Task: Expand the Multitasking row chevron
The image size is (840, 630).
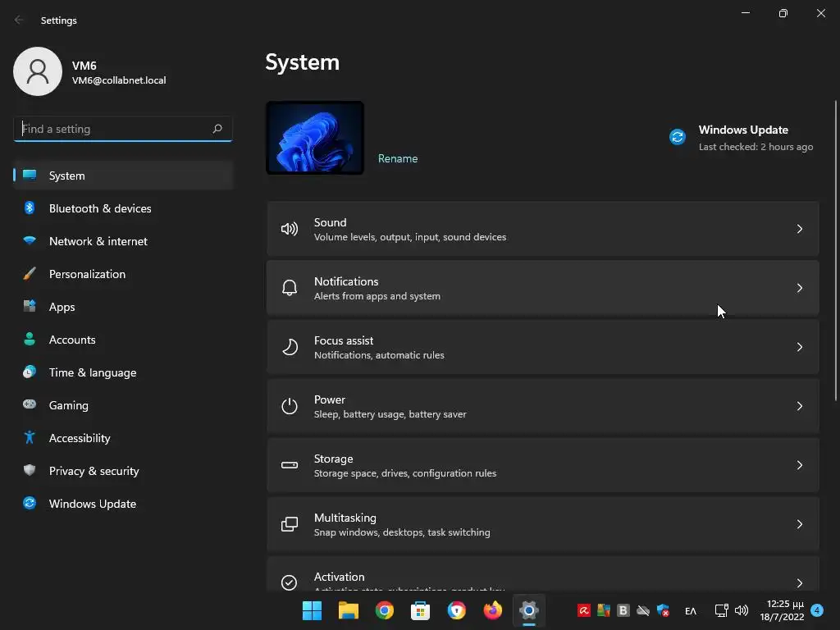Action: [799, 524]
